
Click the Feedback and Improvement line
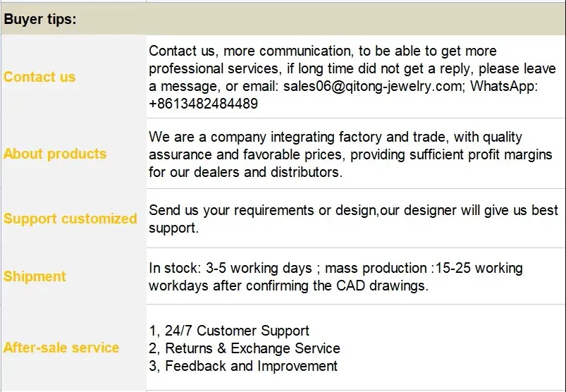click(243, 366)
